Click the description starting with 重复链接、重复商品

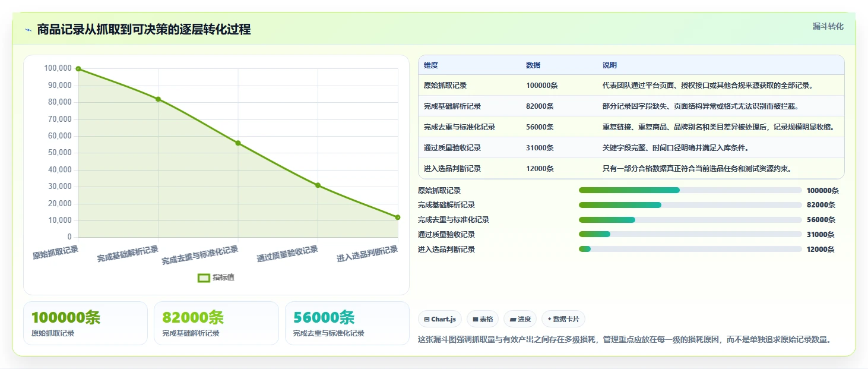click(719, 127)
